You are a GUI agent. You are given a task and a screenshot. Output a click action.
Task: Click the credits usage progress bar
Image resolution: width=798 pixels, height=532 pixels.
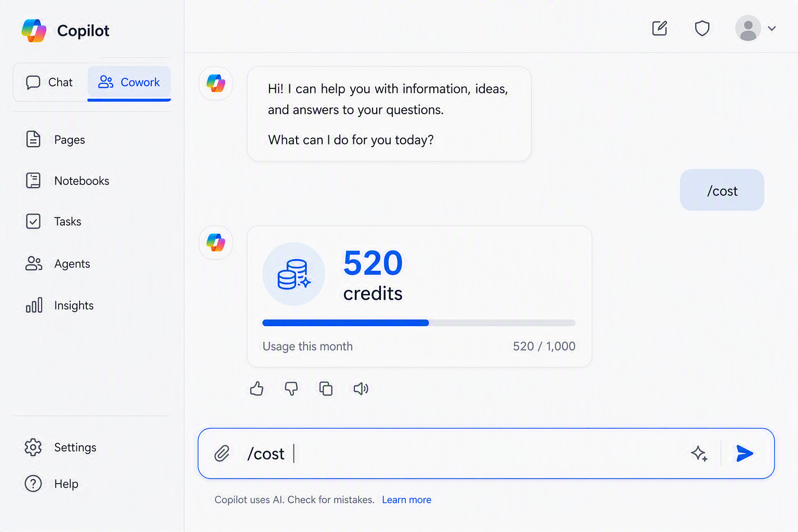419,323
